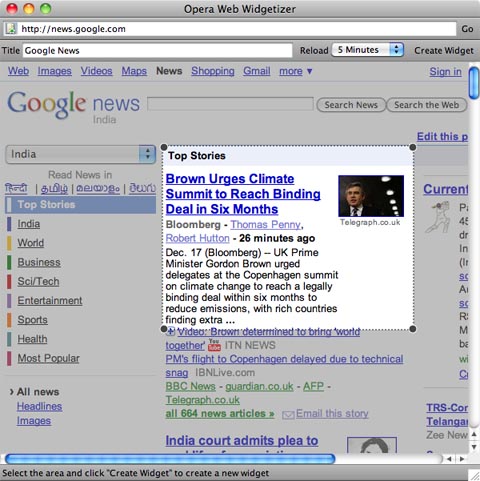Screen dimensions: 480x481
Task: Click the top-left selection handle of widget area
Action: click(x=164, y=147)
